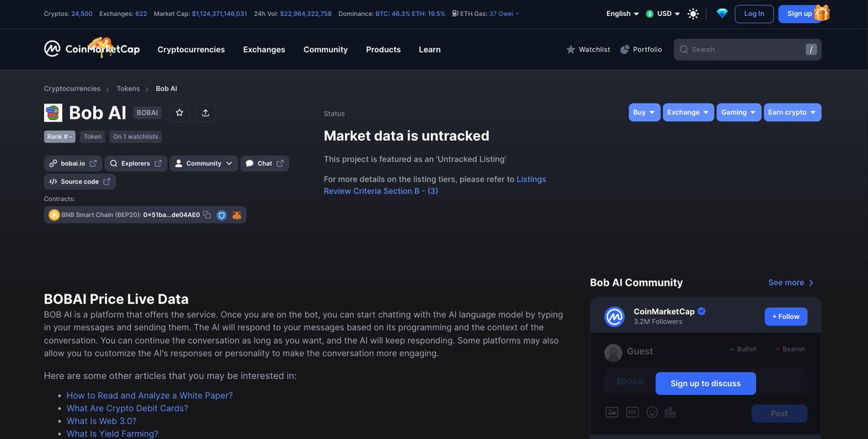Viewport: 868px width, 439px height.
Task: Open the Chat link
Action: tap(265, 163)
